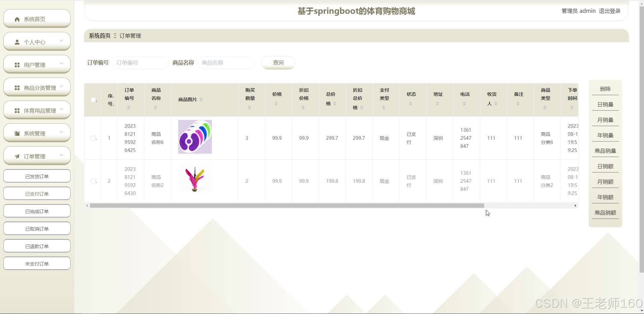Focus the 商品名称 search field
This screenshot has width=644, height=314.
pos(226,63)
